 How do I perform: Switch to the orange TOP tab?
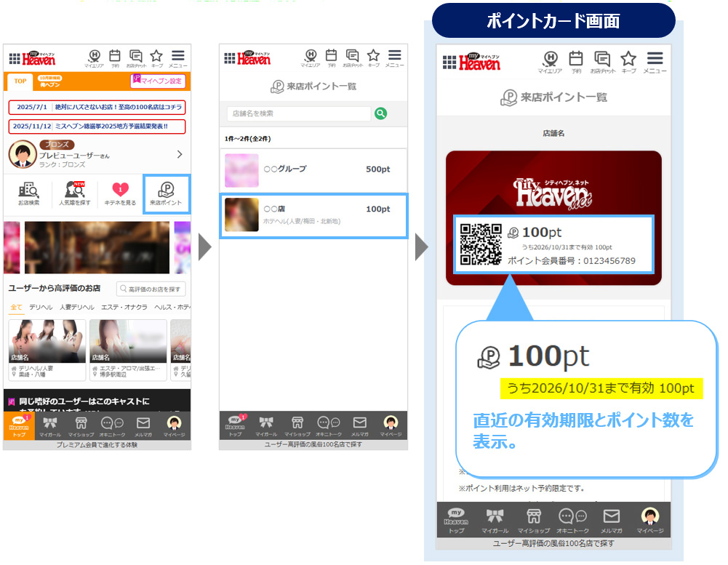[20, 81]
